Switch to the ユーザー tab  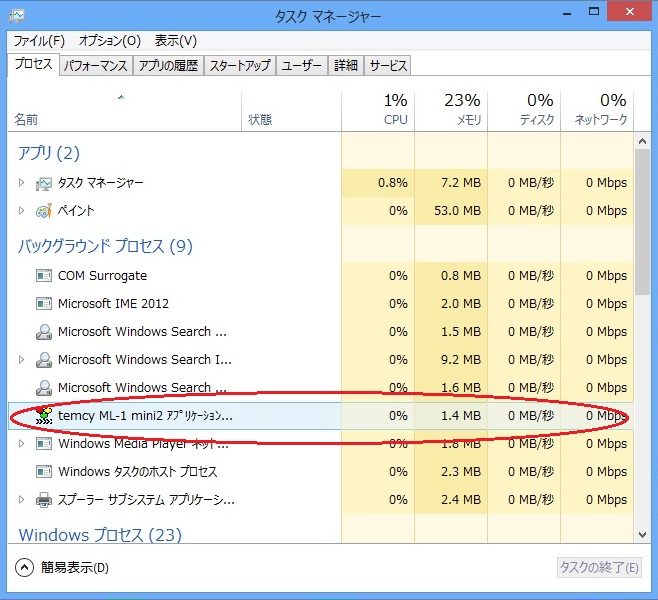(301, 66)
